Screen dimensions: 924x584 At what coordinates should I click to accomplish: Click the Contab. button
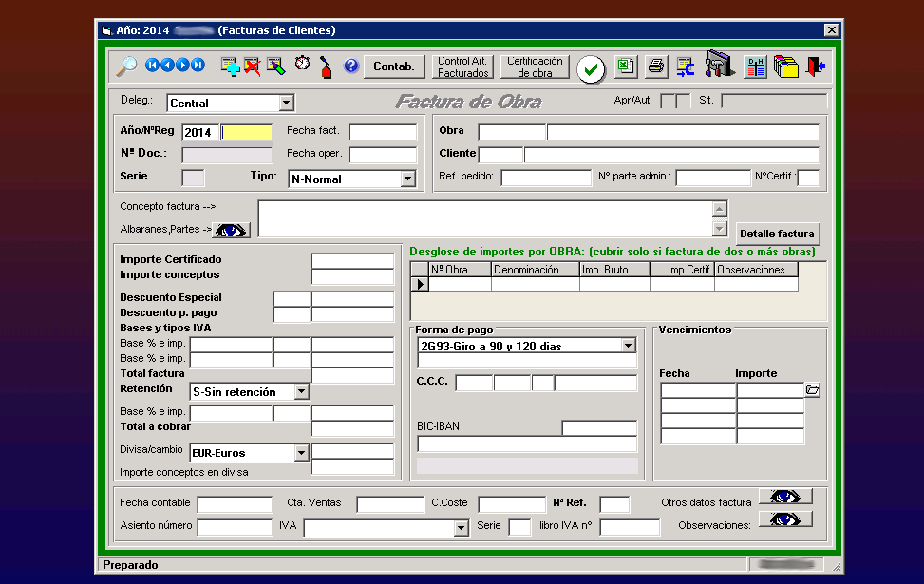[394, 66]
